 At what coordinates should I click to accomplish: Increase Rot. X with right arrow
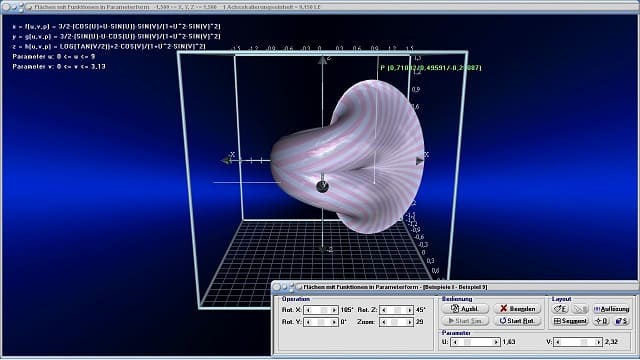pyautogui.click(x=334, y=310)
